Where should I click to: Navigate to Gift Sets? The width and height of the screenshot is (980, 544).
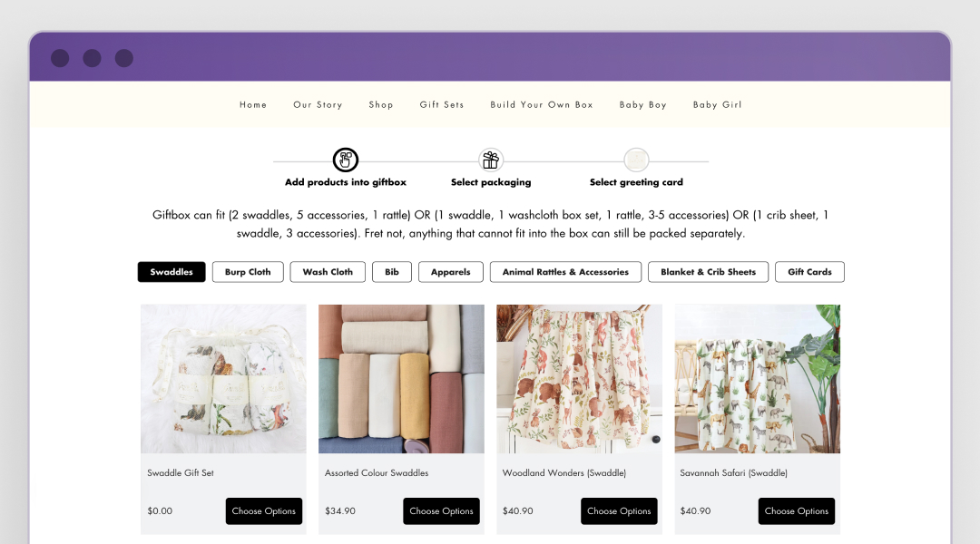[x=442, y=105]
